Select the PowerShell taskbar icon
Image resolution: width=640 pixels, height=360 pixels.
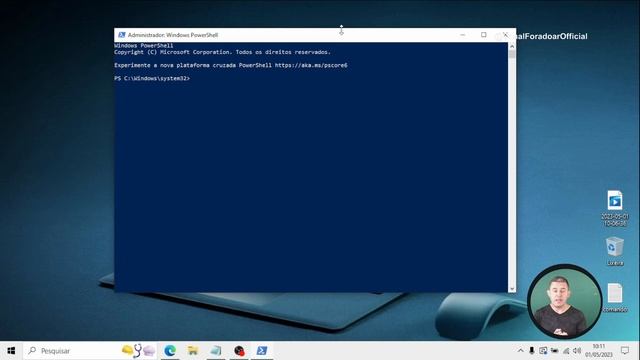click(262, 351)
